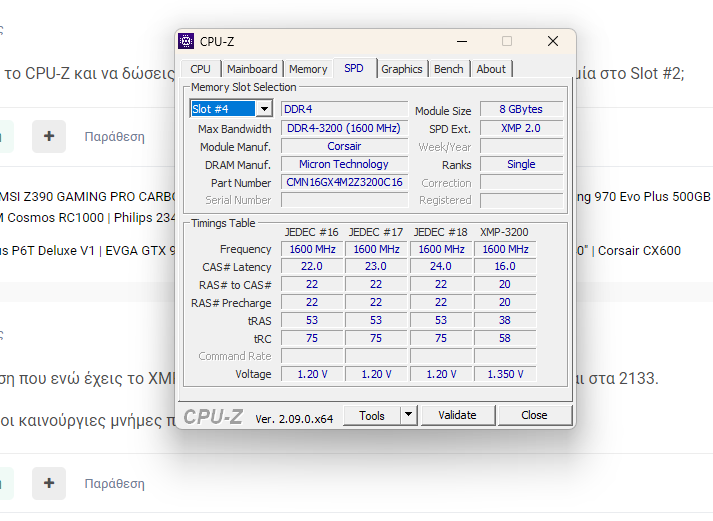Viewport: 713px width, 521px height.
Task: Click the Max Bandwidth DDR4-3200 value
Action: point(344,128)
